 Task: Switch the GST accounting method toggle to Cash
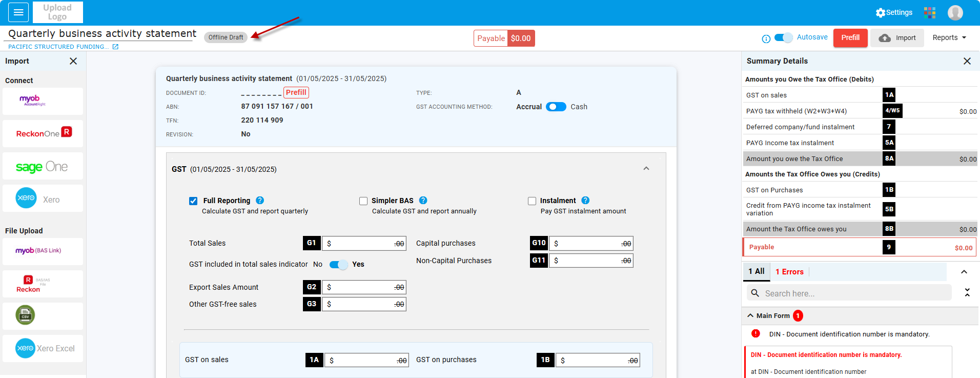point(556,107)
